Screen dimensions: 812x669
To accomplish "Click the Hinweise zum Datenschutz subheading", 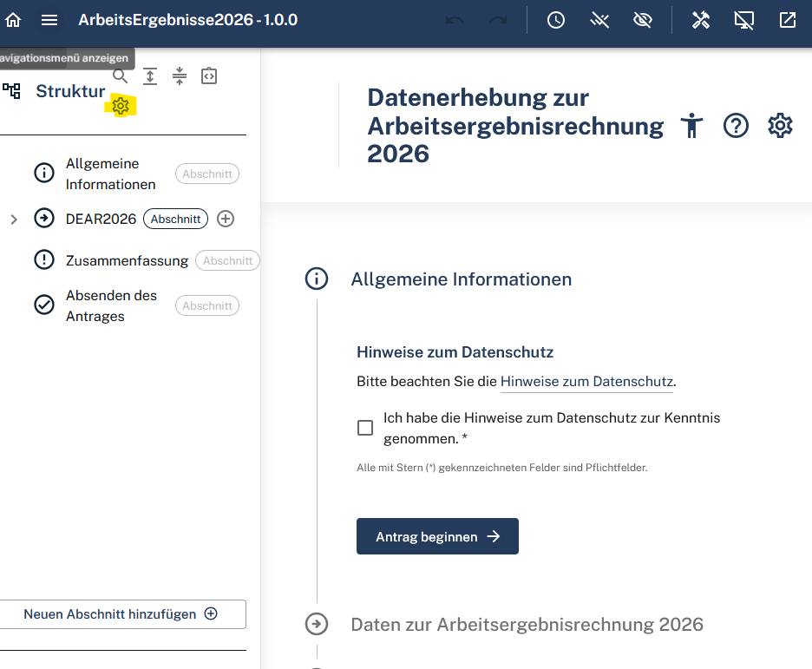I will 455,352.
